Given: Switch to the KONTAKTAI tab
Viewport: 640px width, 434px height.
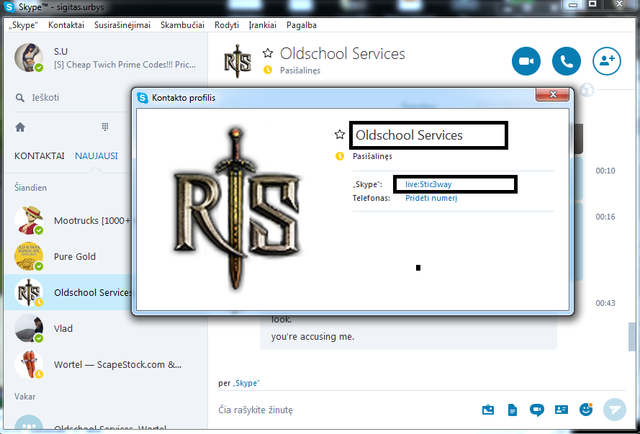Looking at the screenshot, I should tap(39, 156).
